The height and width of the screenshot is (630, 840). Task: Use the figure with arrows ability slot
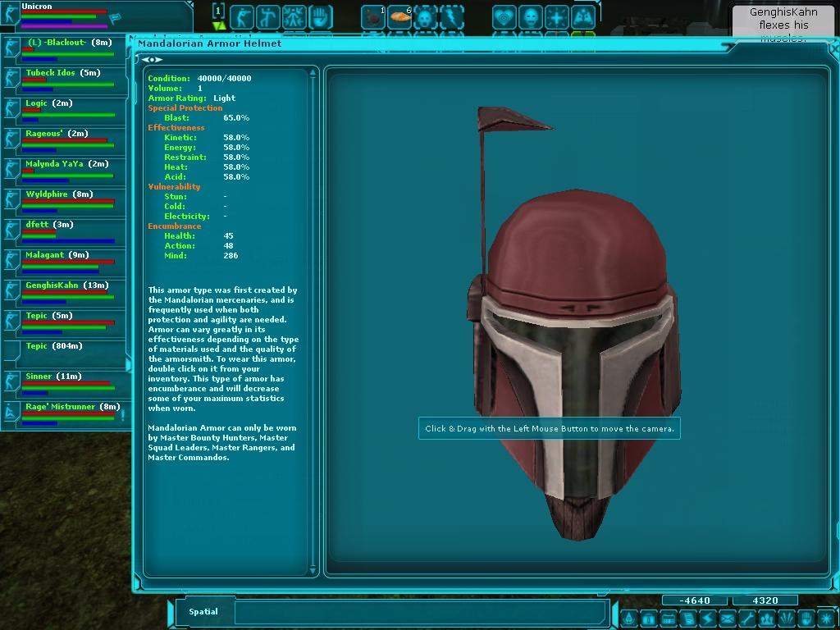click(294, 17)
